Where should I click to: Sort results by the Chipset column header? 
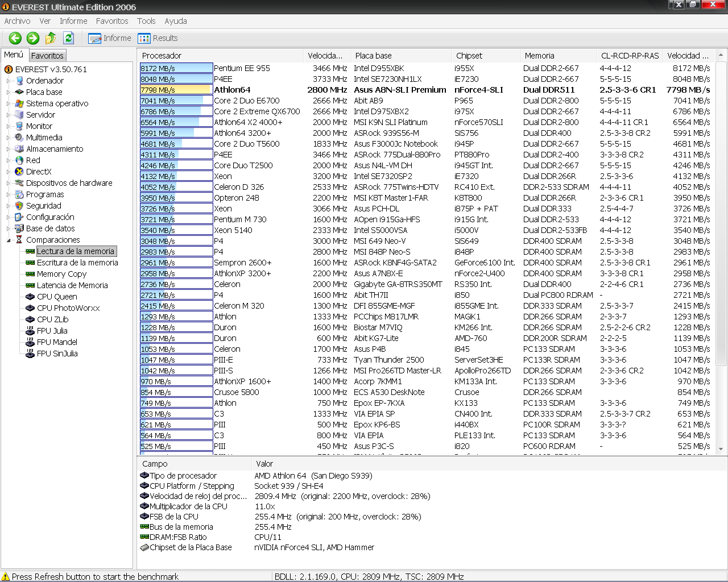[486, 56]
